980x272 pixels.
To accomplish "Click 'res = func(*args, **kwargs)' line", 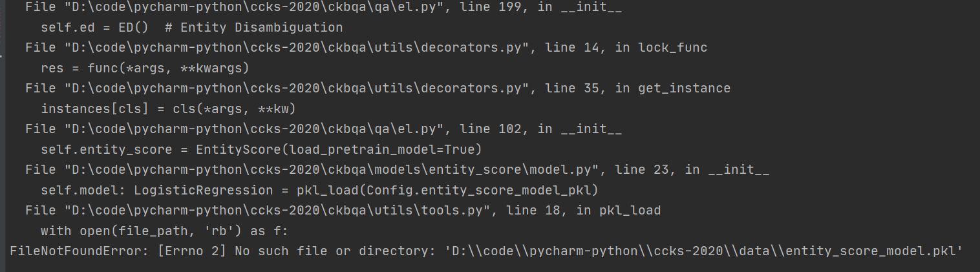I will (x=145, y=68).
